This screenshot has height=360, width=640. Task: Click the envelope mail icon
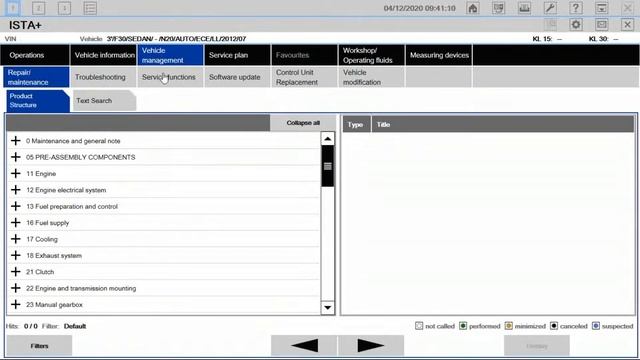click(x=601, y=25)
